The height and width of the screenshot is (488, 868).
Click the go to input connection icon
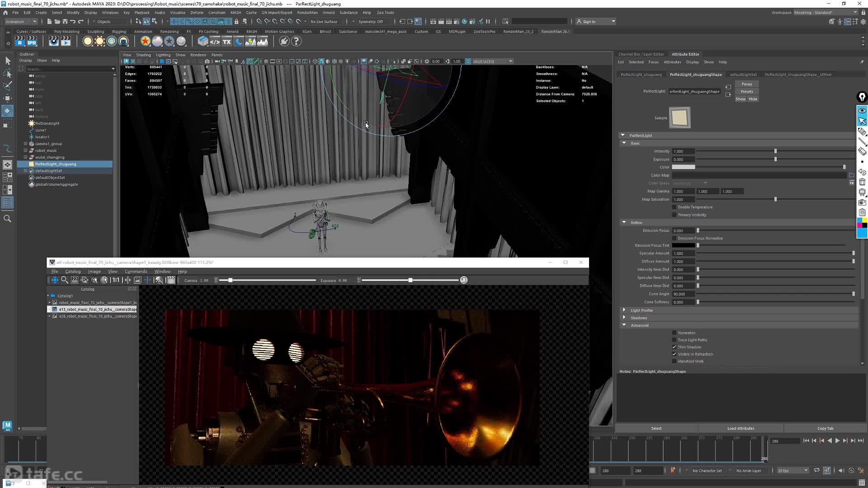pos(728,87)
